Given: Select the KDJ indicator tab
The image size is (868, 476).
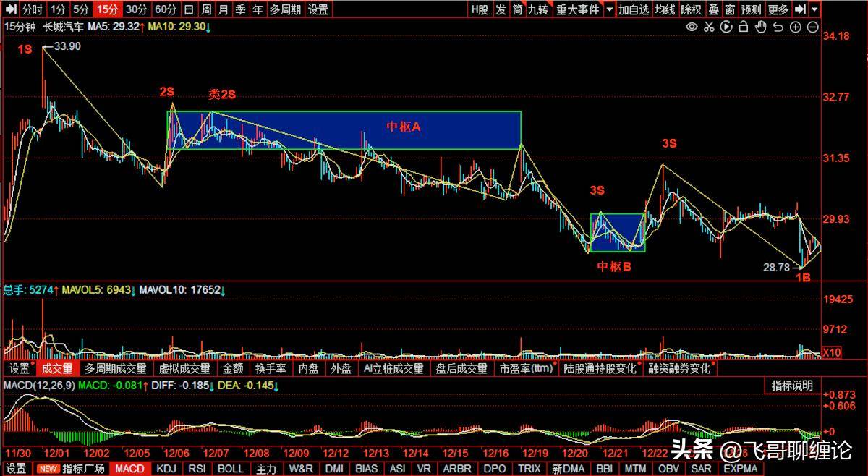Looking at the screenshot, I should click(166, 469).
